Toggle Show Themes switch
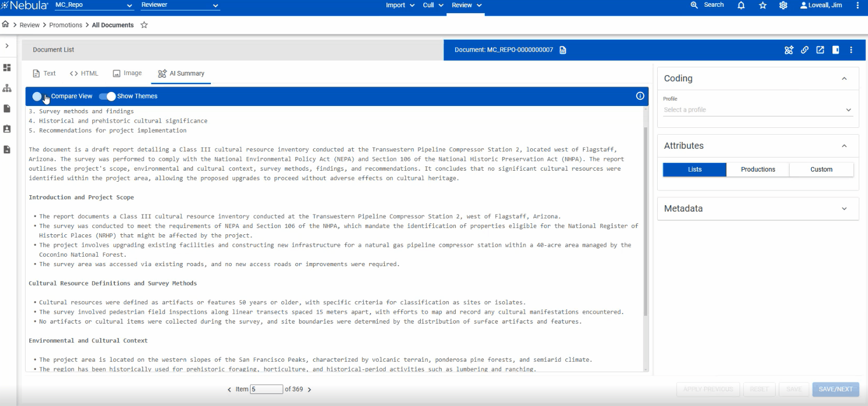Screen dimensions: 868x406 pyautogui.click(x=107, y=97)
